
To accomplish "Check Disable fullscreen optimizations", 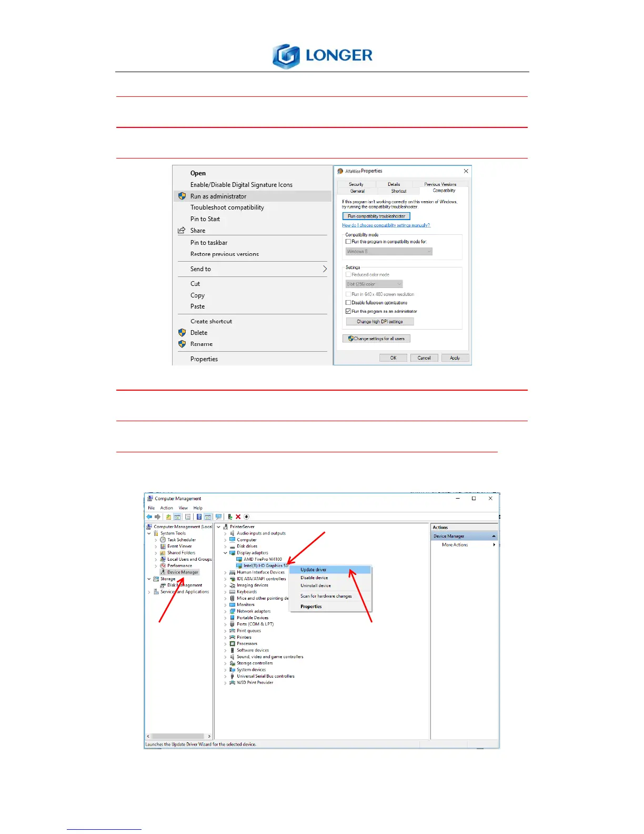I will tap(348, 303).
